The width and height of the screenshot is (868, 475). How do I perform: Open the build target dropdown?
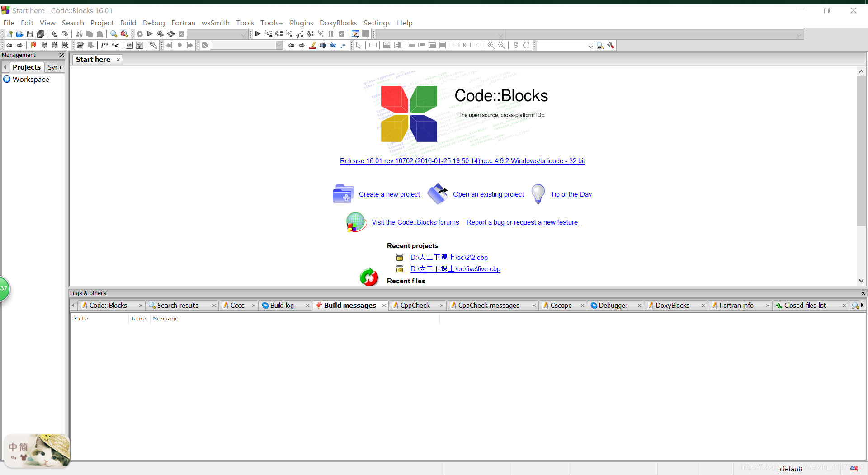pyautogui.click(x=217, y=34)
